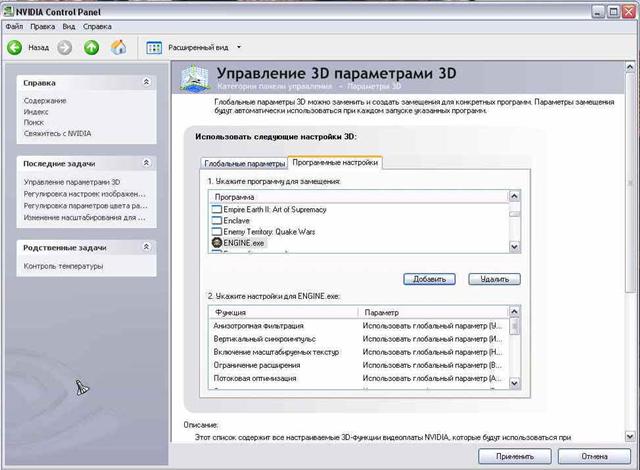Click the Параметр column header
640x470 pixels.
point(434,312)
